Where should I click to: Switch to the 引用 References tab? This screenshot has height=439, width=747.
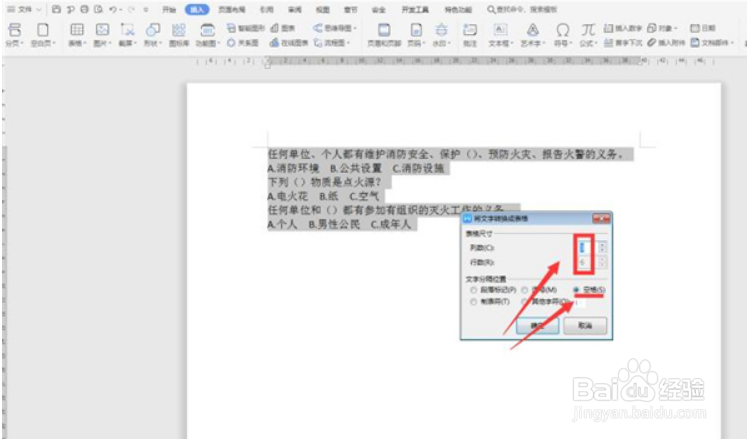click(x=266, y=10)
